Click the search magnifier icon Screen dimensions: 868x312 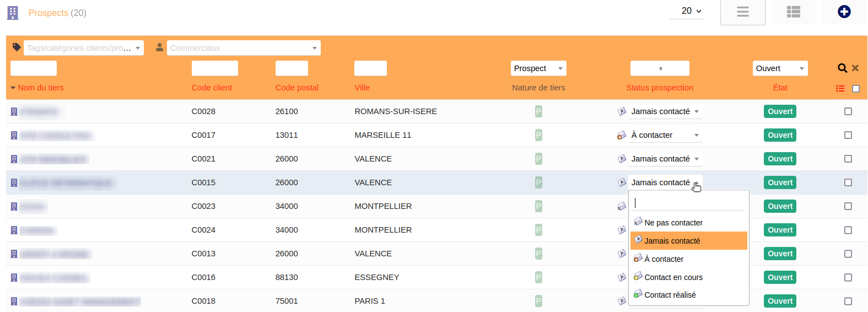(x=842, y=68)
